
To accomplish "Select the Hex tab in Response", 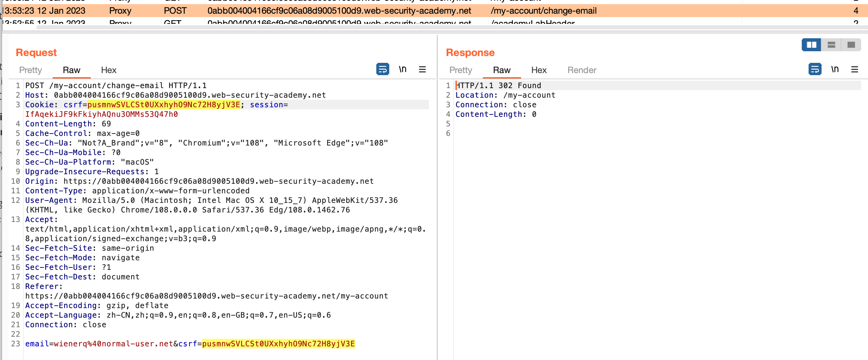I will pyautogui.click(x=539, y=70).
